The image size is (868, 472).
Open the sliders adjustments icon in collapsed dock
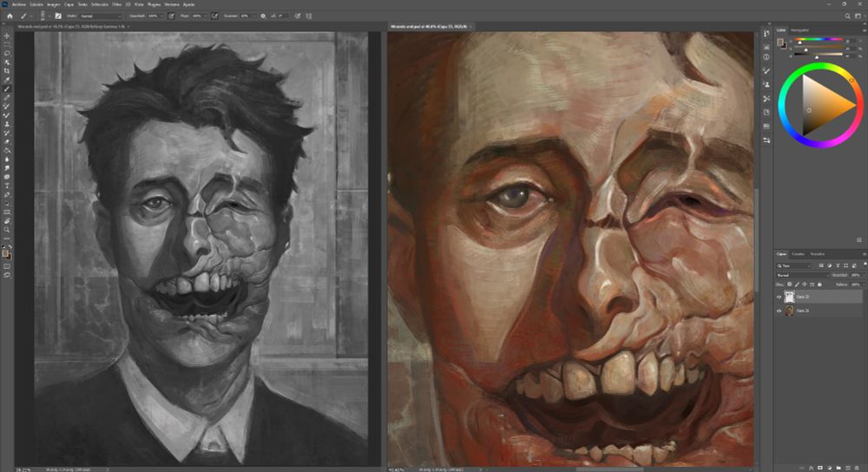click(766, 140)
